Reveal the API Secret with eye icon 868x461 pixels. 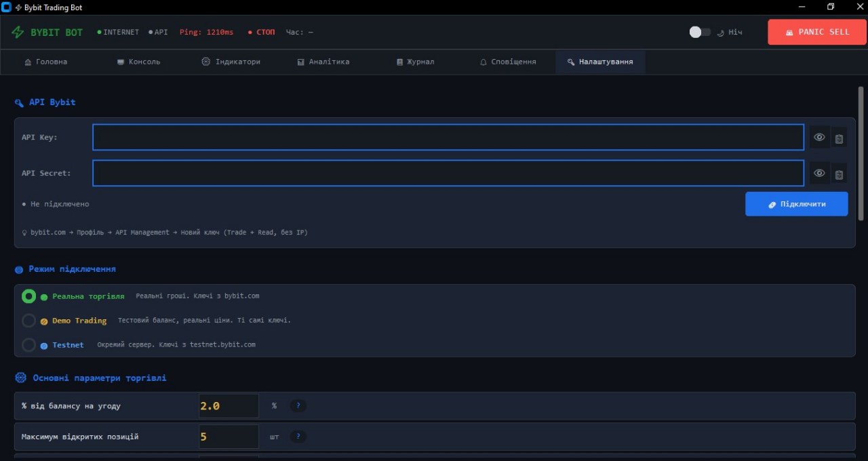819,174
